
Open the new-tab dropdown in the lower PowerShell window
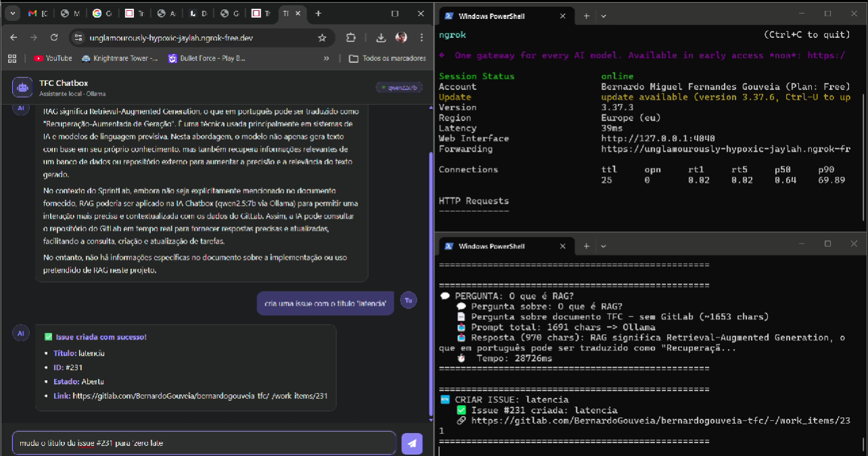point(603,246)
